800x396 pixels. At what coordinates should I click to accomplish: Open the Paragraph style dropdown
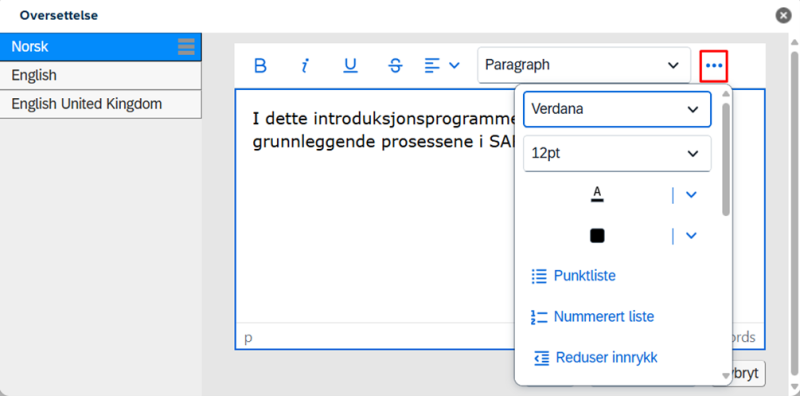tap(584, 65)
